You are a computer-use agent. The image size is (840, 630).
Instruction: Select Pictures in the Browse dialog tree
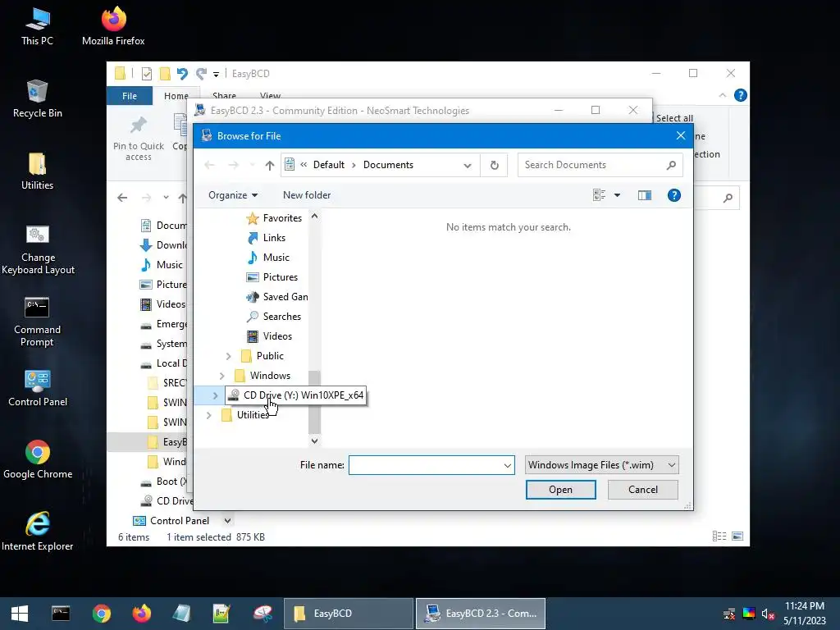point(272,277)
